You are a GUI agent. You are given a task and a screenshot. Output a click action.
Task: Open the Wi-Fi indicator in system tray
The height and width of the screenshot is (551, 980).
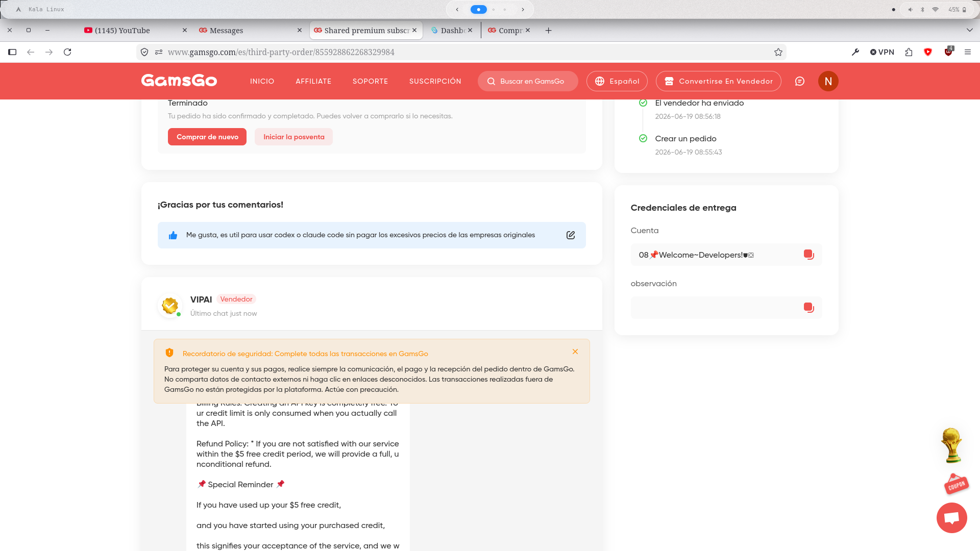click(x=935, y=9)
